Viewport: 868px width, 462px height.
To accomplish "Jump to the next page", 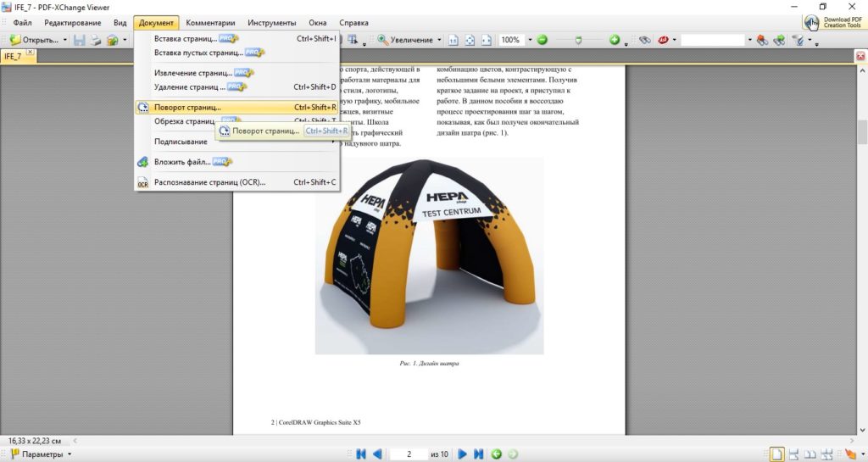I will [x=463, y=454].
